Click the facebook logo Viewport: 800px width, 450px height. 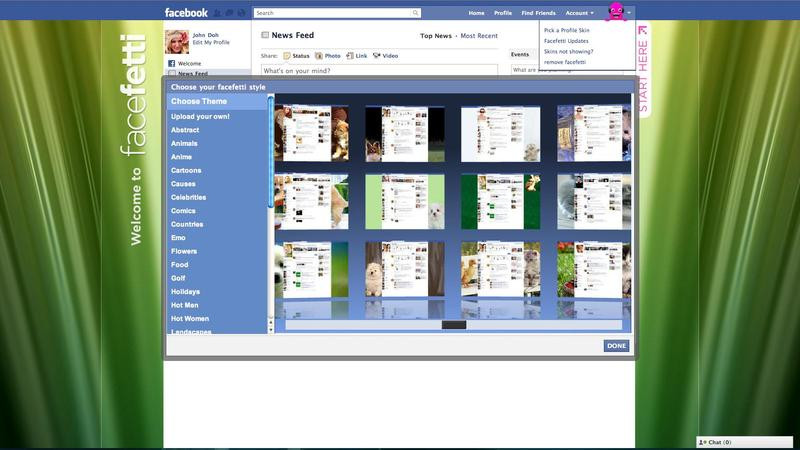[186, 13]
